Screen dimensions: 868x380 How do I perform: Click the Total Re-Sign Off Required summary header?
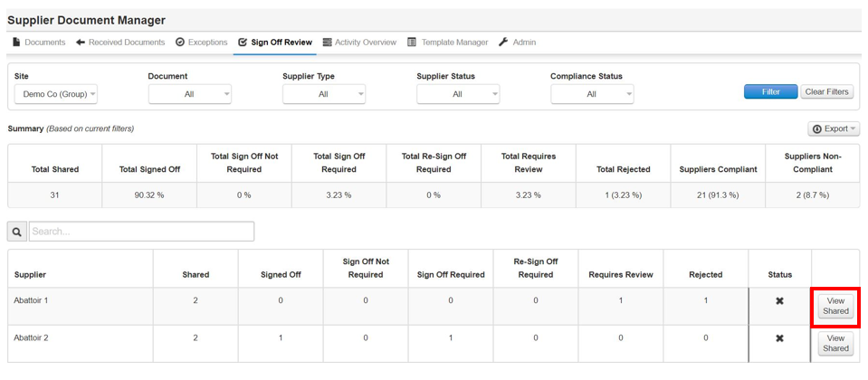434,163
